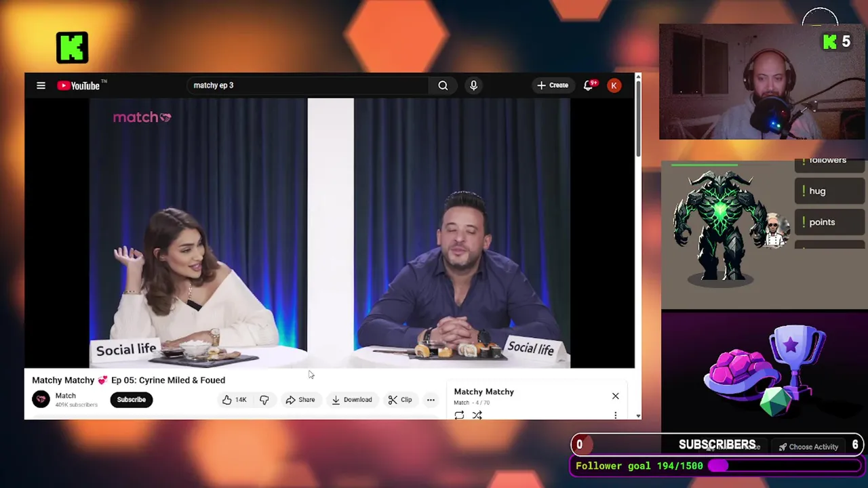Viewport: 868px width, 488px height.
Task: Toggle playlist shuffle icon
Action: click(477, 415)
